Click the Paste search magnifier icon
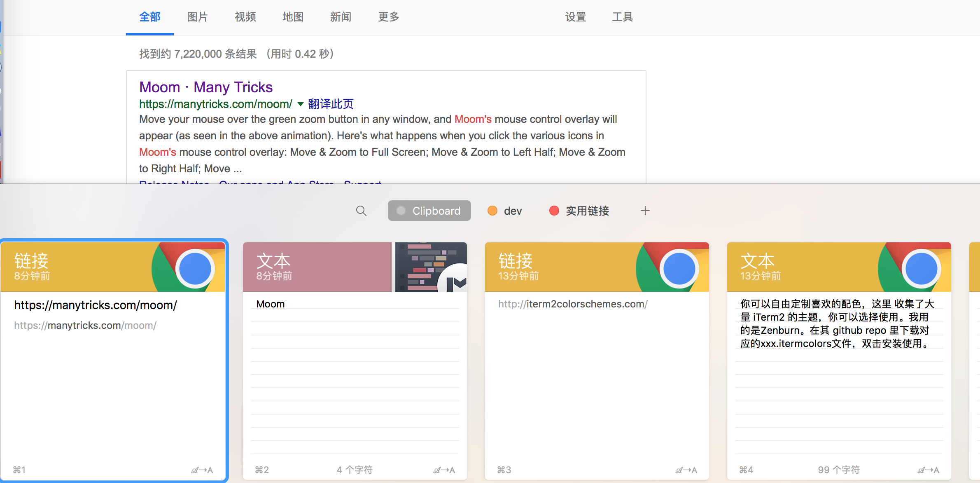The image size is (980, 483). [361, 211]
